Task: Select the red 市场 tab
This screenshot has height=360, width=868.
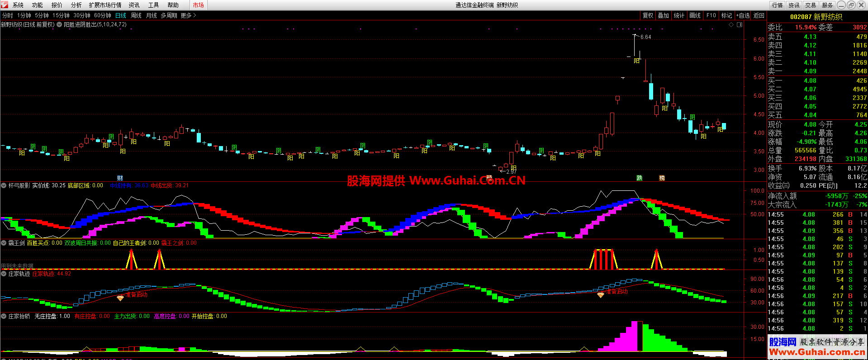Action: [x=198, y=5]
